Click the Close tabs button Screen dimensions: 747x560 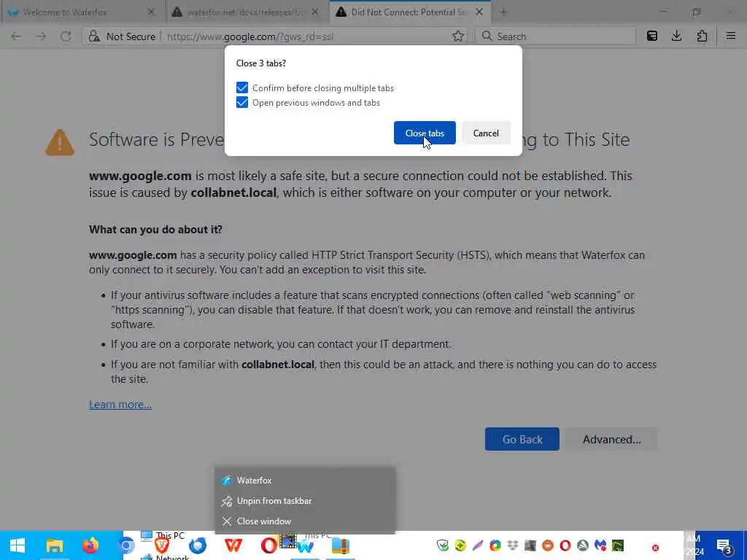425,133
